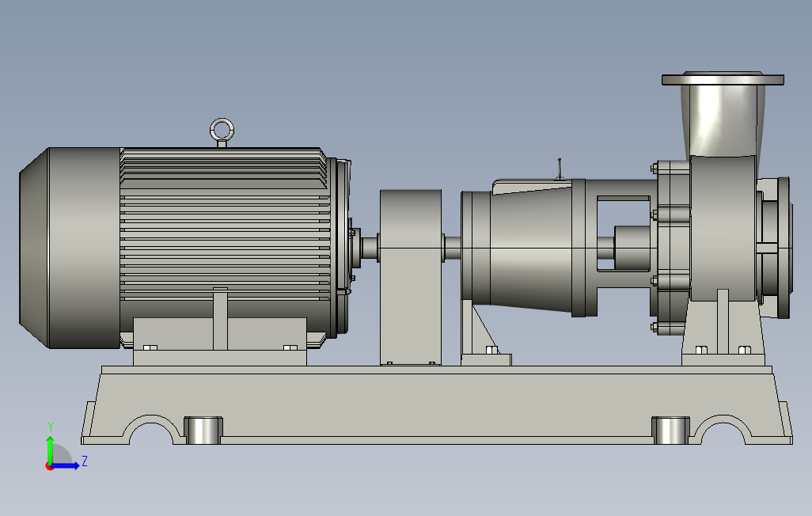Select the pump discharge flange on top

coord(723,79)
